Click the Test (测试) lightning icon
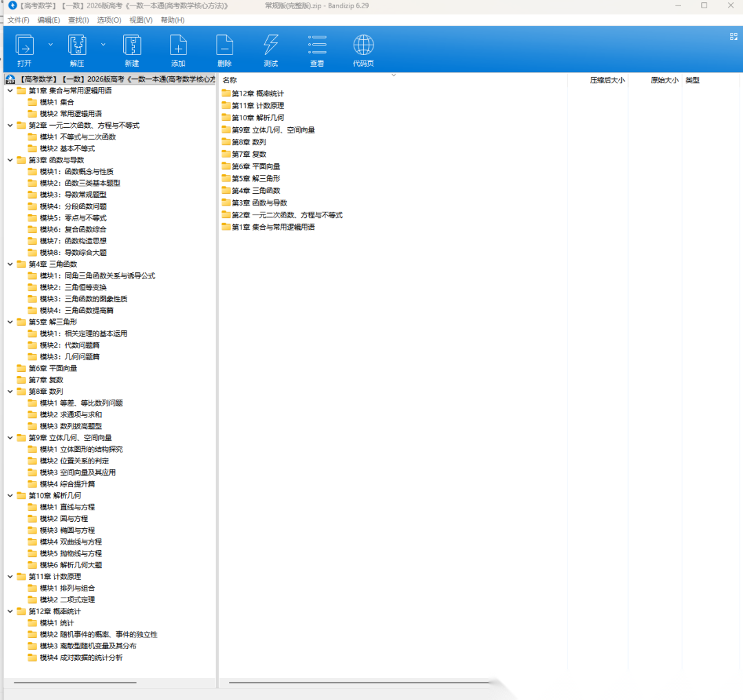This screenshot has width=743, height=700. click(271, 46)
